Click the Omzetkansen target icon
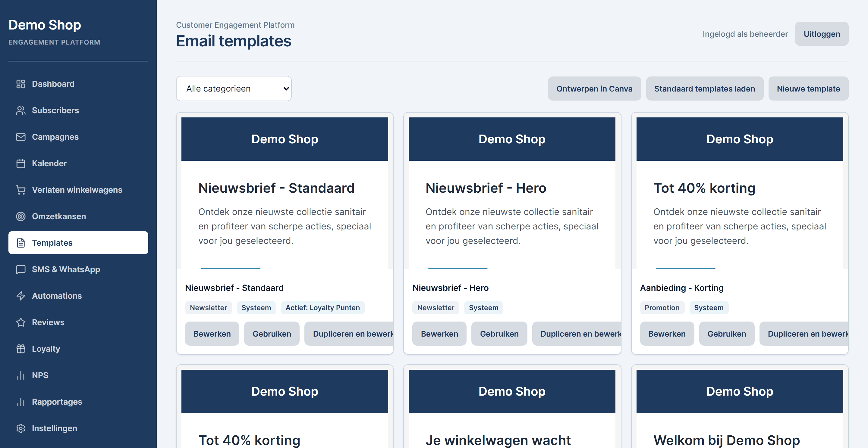 click(x=20, y=216)
